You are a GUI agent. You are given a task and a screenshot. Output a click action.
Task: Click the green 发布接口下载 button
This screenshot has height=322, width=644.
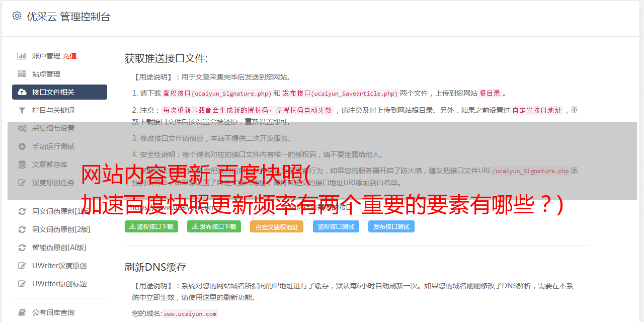(x=214, y=226)
